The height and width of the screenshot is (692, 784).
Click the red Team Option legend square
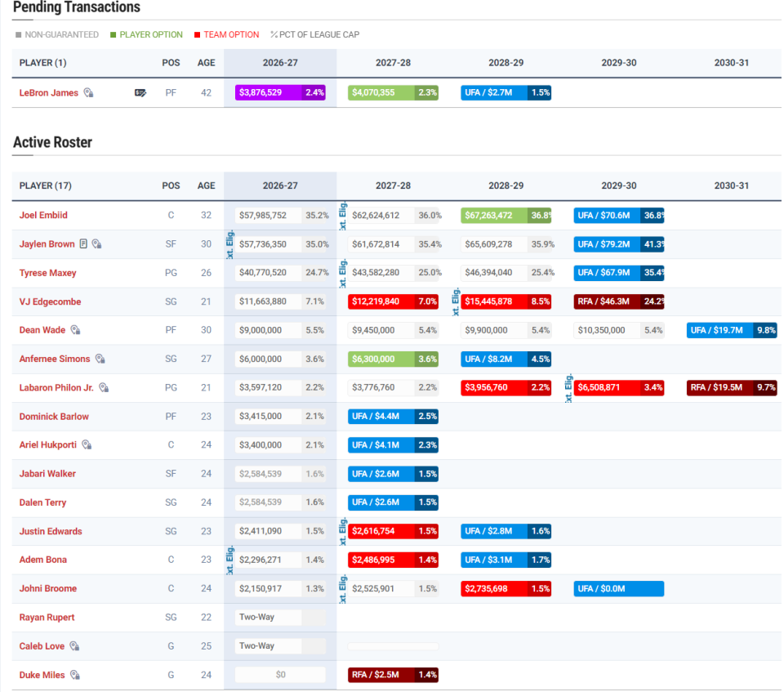point(197,34)
